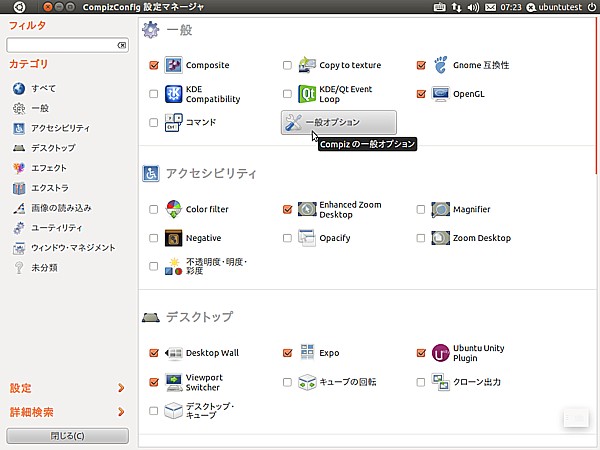Uncheck the OpenGL checkbox
The width and height of the screenshot is (600, 450).
[x=421, y=94]
